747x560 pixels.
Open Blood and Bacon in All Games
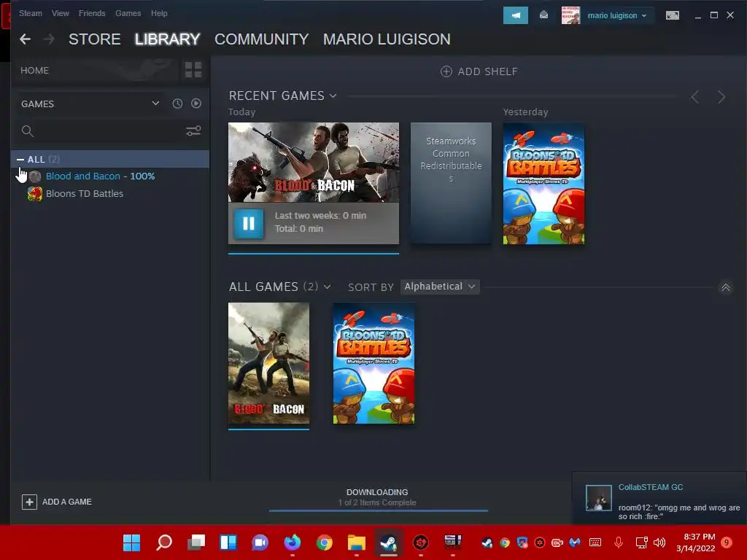click(x=268, y=363)
